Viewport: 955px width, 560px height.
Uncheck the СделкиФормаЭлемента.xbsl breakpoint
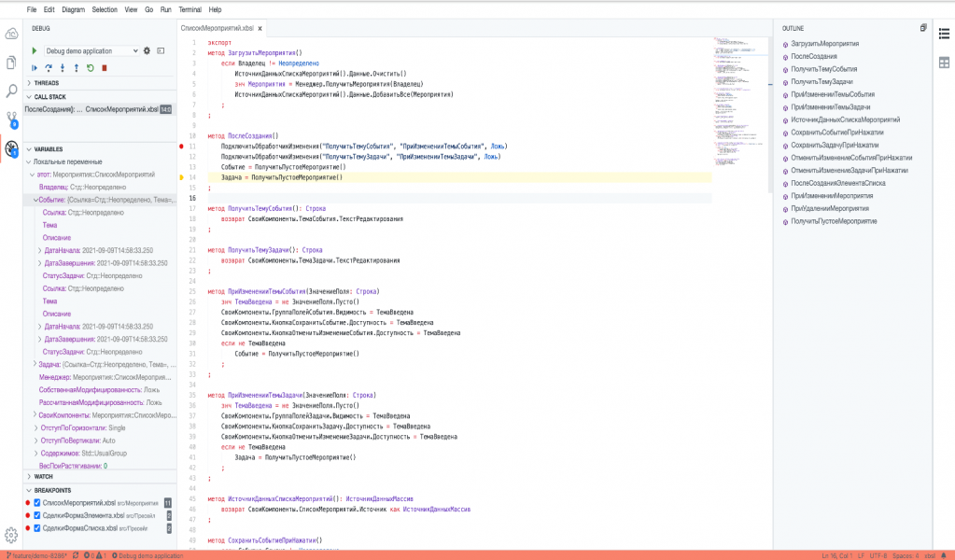click(x=37, y=515)
